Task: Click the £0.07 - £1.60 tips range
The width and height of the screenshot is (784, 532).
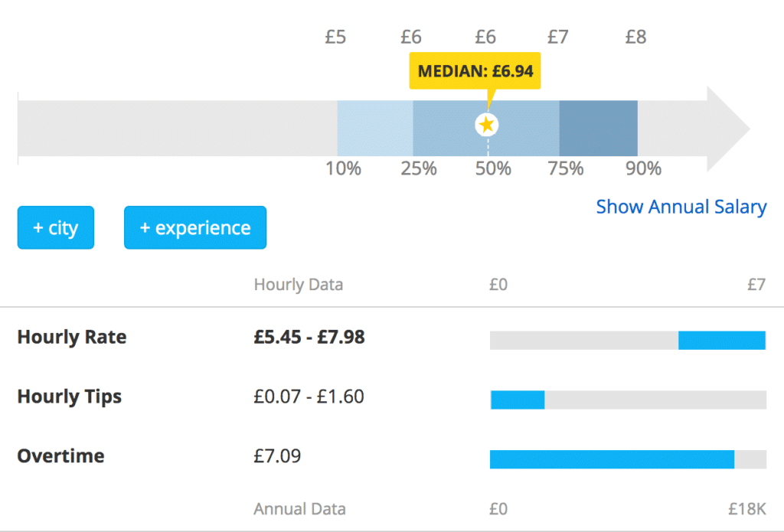Action: [x=309, y=397]
